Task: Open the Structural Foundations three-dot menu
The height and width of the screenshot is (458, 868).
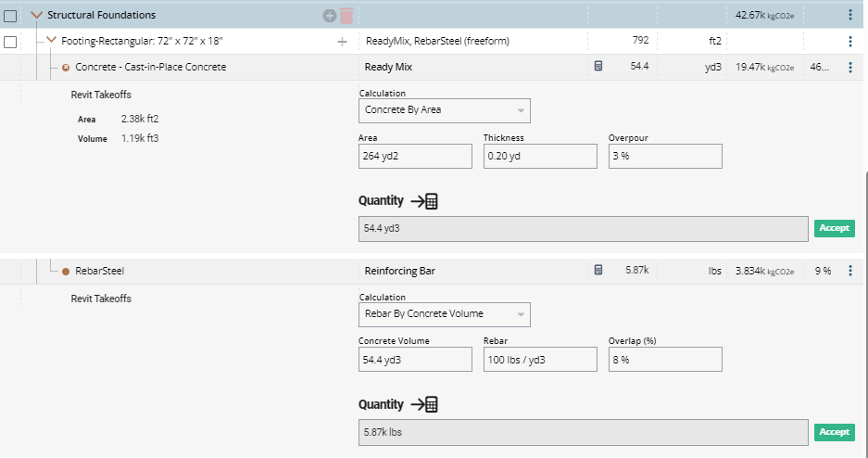Action: pyautogui.click(x=850, y=15)
